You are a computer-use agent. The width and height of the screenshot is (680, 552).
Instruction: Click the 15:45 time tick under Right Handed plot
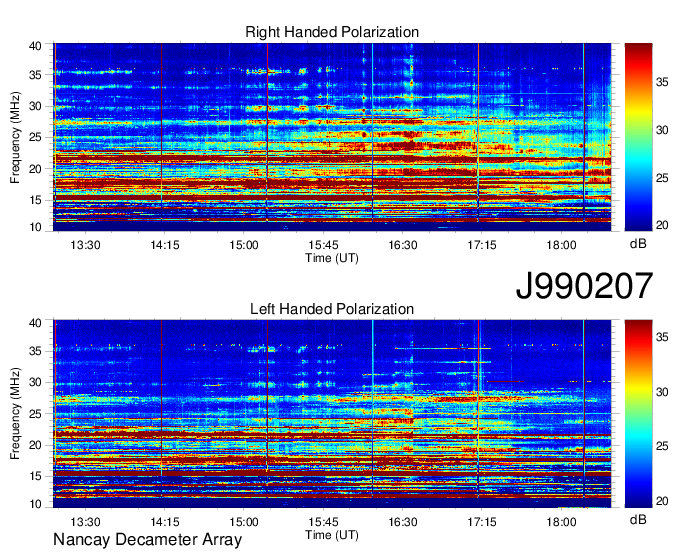(x=323, y=245)
